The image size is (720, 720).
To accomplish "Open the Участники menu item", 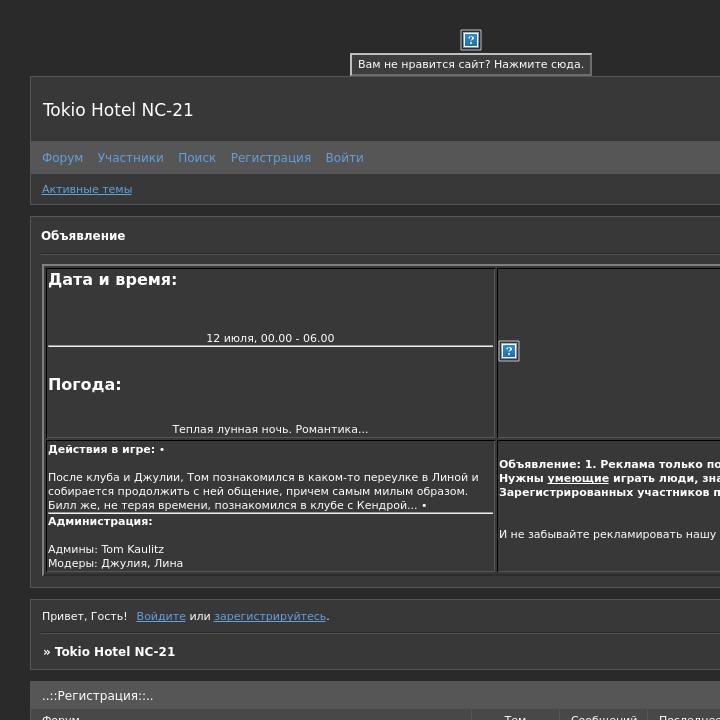I will [x=130, y=158].
